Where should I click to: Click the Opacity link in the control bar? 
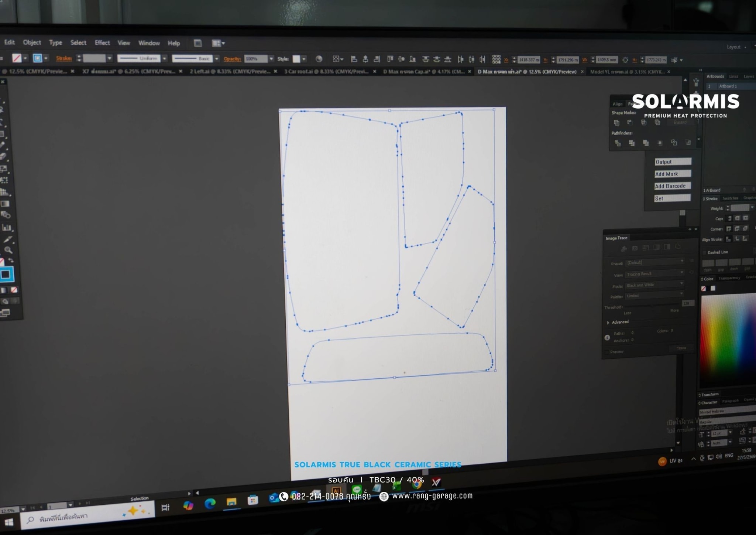point(232,59)
